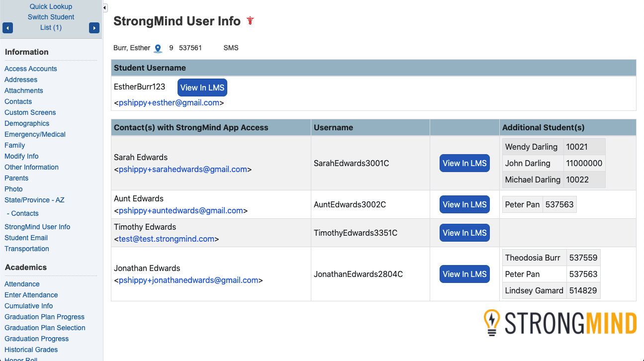The width and height of the screenshot is (644, 361).
Task: Select username JonathanEdwards2804C
Action: coord(358,274)
